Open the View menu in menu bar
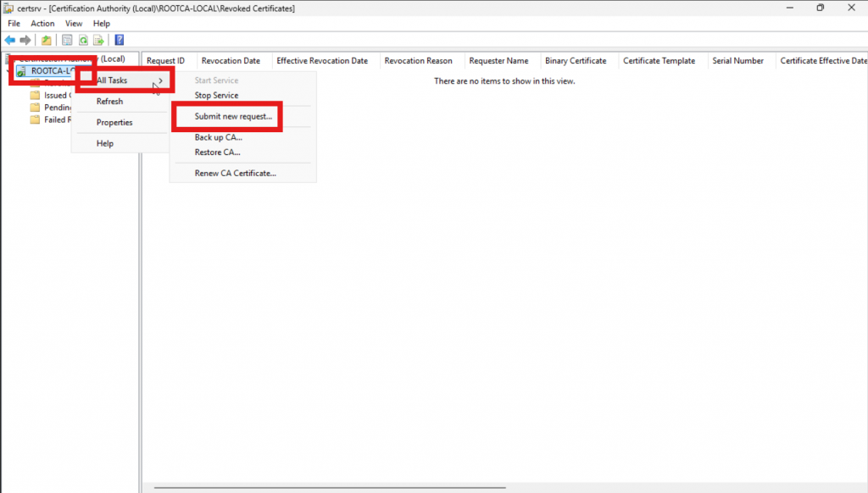The height and width of the screenshot is (493, 868). pos(74,24)
